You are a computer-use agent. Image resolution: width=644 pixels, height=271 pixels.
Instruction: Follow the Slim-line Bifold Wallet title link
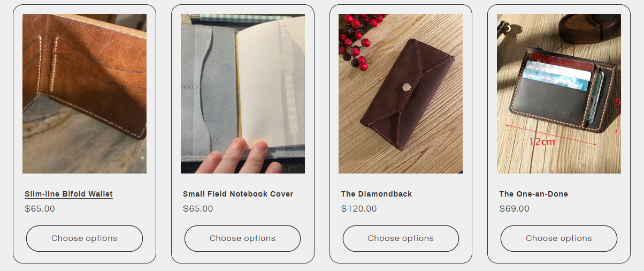68,194
